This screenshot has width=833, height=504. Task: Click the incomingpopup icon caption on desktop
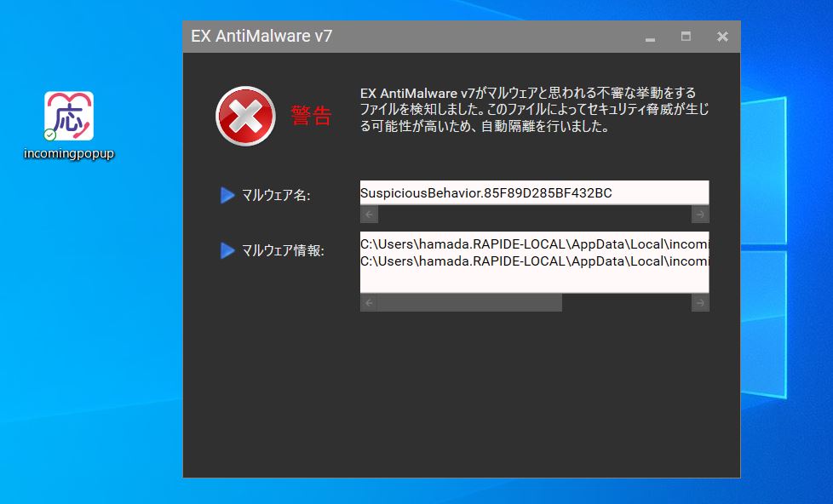coord(69,153)
